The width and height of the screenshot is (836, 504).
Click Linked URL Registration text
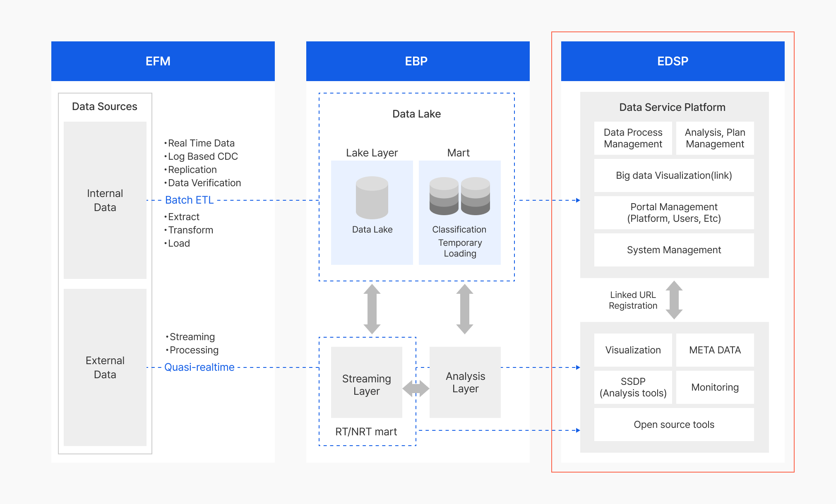pyautogui.click(x=633, y=300)
